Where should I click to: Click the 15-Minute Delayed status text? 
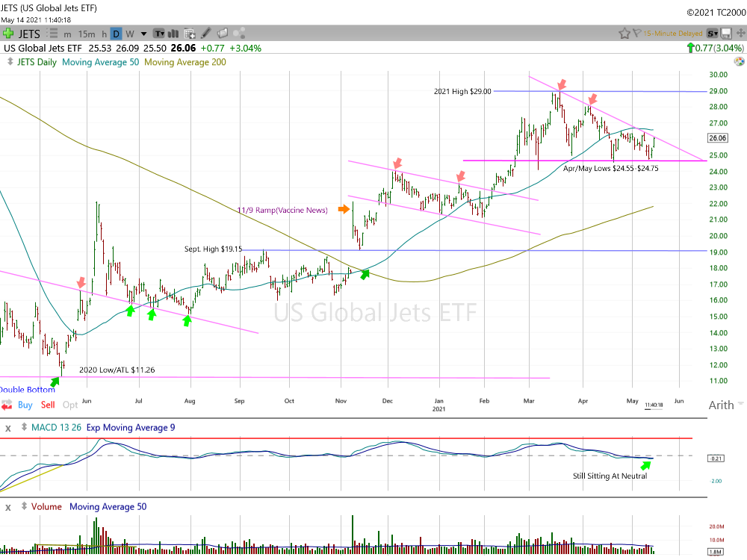click(673, 34)
